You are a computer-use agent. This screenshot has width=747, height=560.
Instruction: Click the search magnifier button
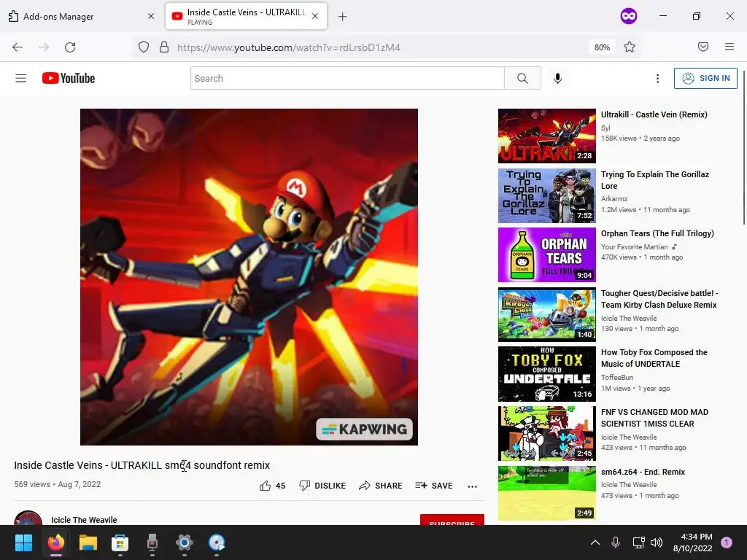522,78
